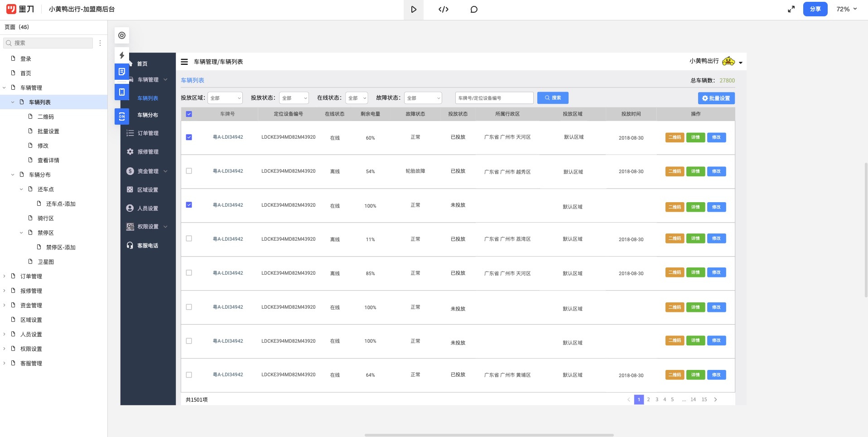Collapse the 禁停区 tree node
The image size is (868, 437).
(x=21, y=233)
